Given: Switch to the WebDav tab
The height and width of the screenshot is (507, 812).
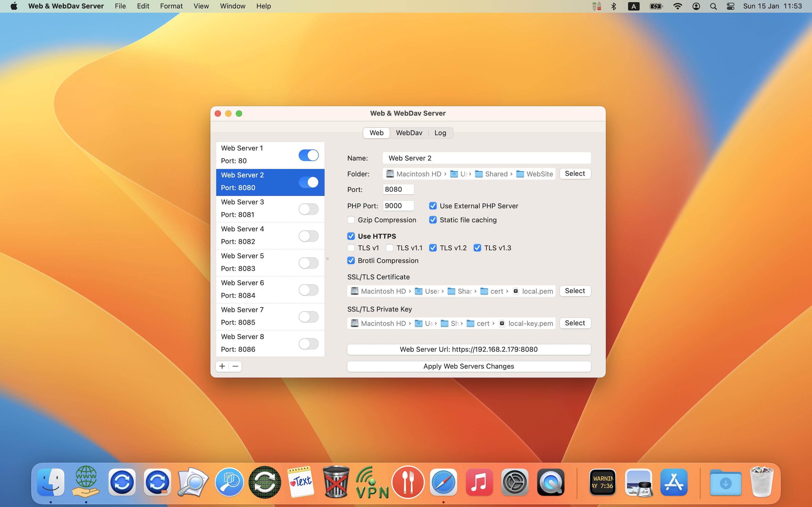Looking at the screenshot, I should 409,133.
